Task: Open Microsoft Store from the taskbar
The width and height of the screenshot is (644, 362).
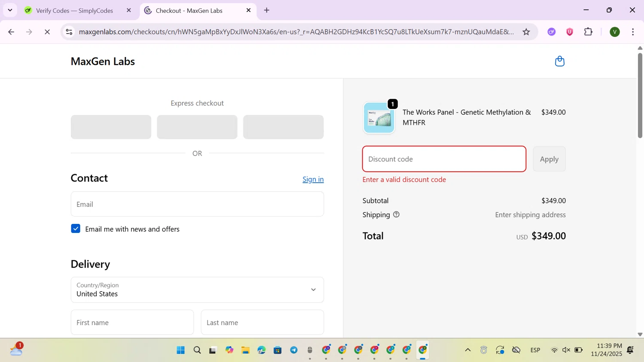Action: 278,350
